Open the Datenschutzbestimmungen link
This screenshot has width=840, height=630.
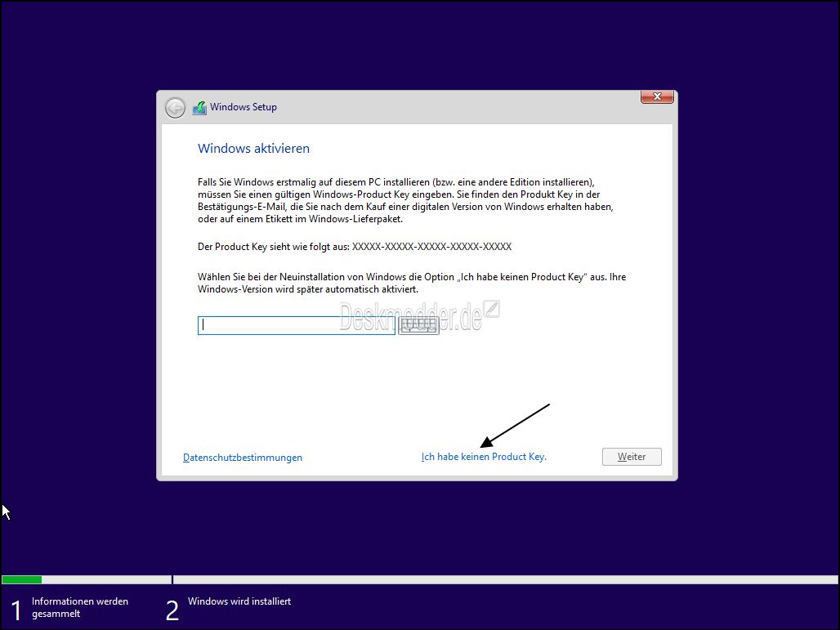[243, 458]
